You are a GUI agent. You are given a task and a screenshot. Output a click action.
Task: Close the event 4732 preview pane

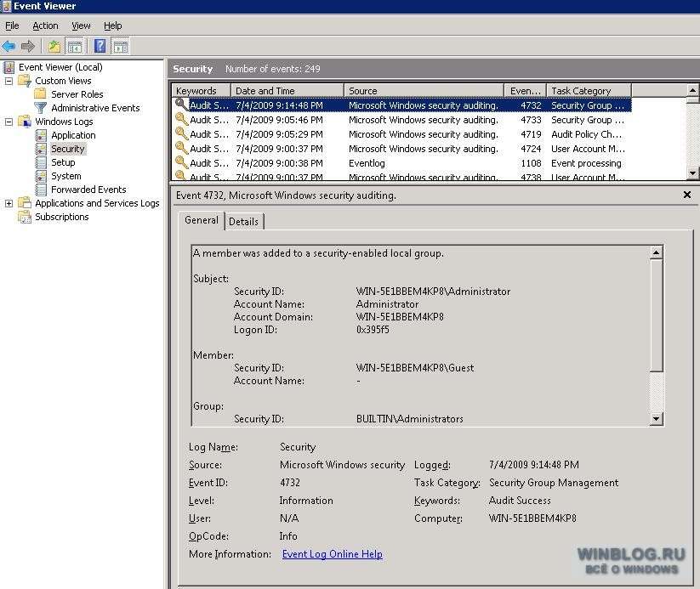[x=687, y=195]
